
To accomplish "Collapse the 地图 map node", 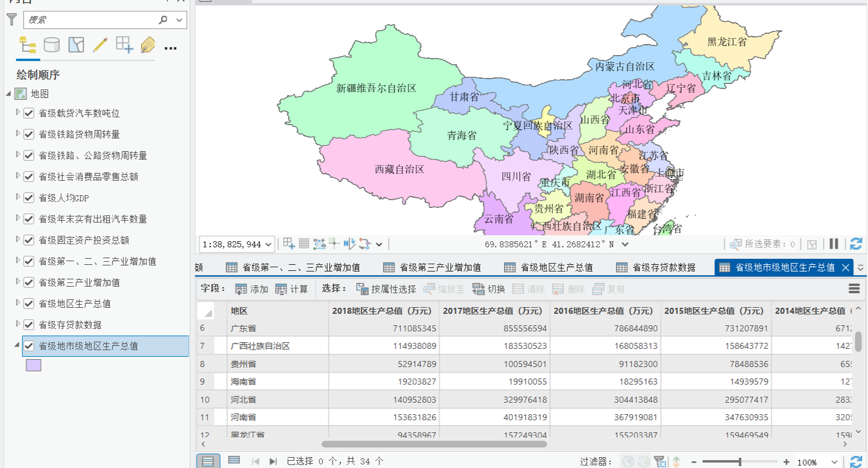I will [x=8, y=94].
